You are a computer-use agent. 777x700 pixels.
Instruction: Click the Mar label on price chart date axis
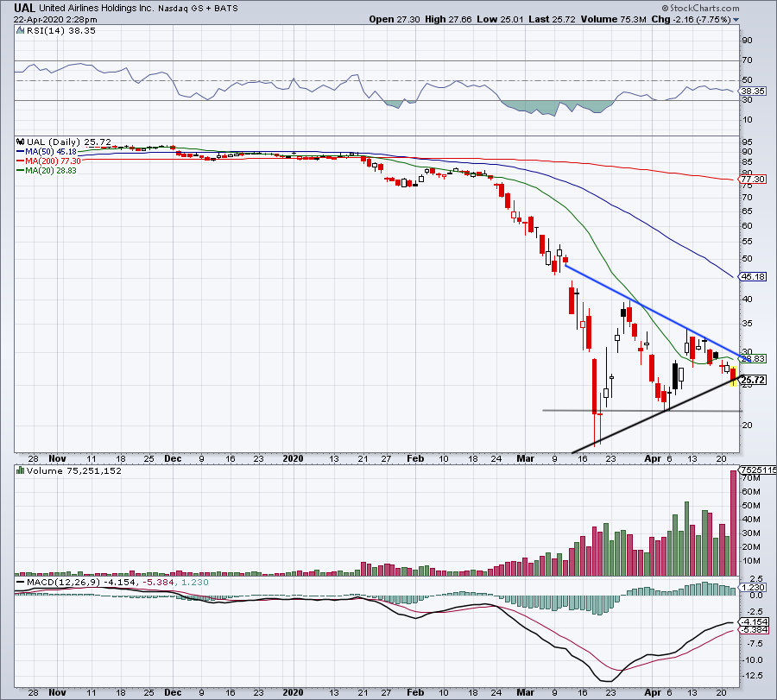coord(525,458)
